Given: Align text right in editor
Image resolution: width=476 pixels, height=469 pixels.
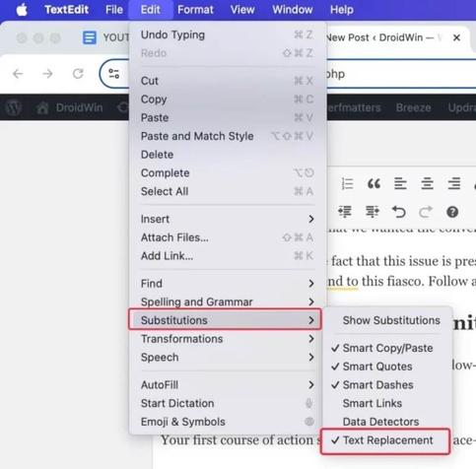Looking at the screenshot, I should pyautogui.click(x=454, y=183).
